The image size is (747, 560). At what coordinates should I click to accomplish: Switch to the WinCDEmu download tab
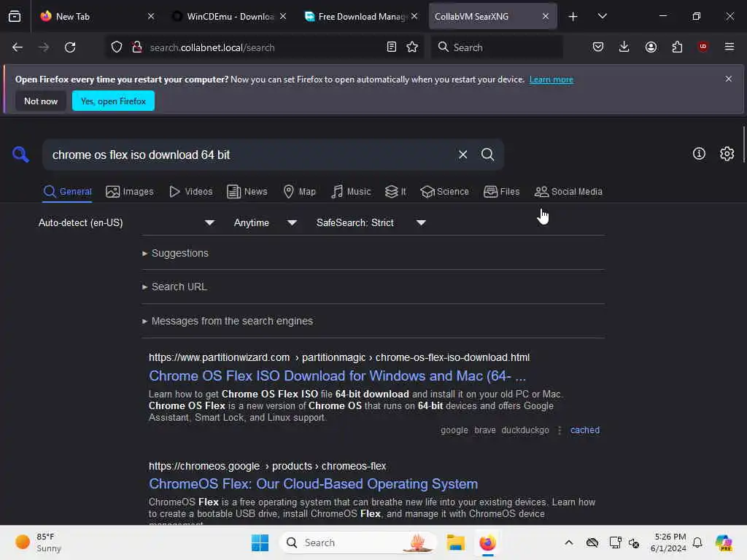(x=230, y=16)
